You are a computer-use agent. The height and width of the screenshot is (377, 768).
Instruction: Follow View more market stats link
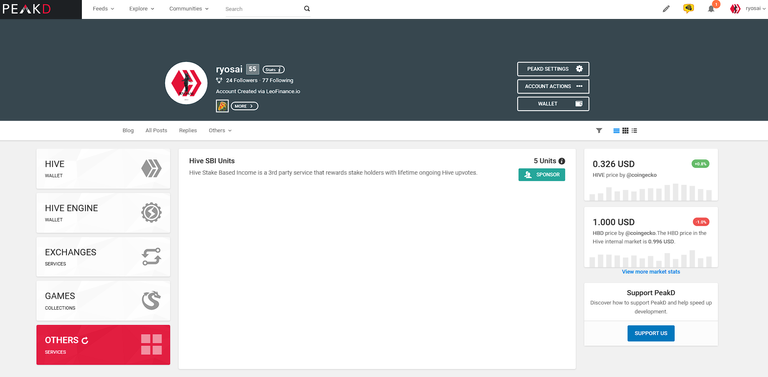click(x=650, y=272)
